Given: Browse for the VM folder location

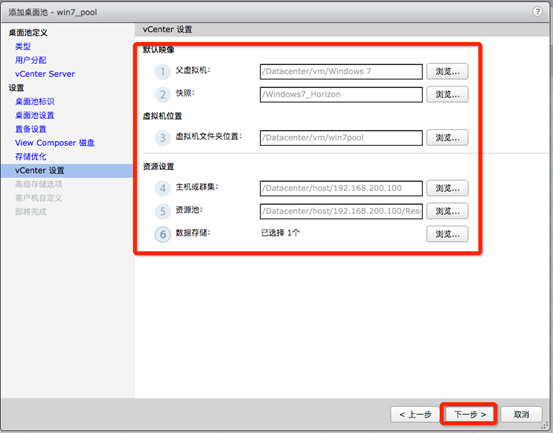Looking at the screenshot, I should click(447, 138).
